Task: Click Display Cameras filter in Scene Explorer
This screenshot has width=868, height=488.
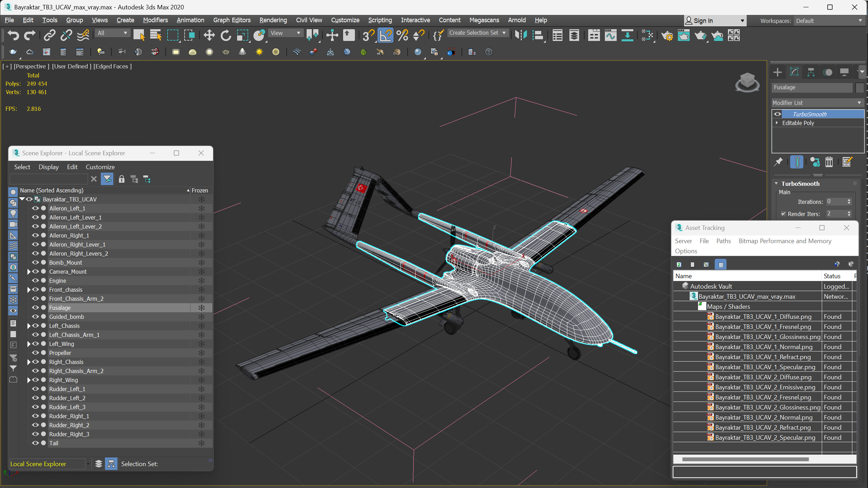Action: [x=13, y=224]
